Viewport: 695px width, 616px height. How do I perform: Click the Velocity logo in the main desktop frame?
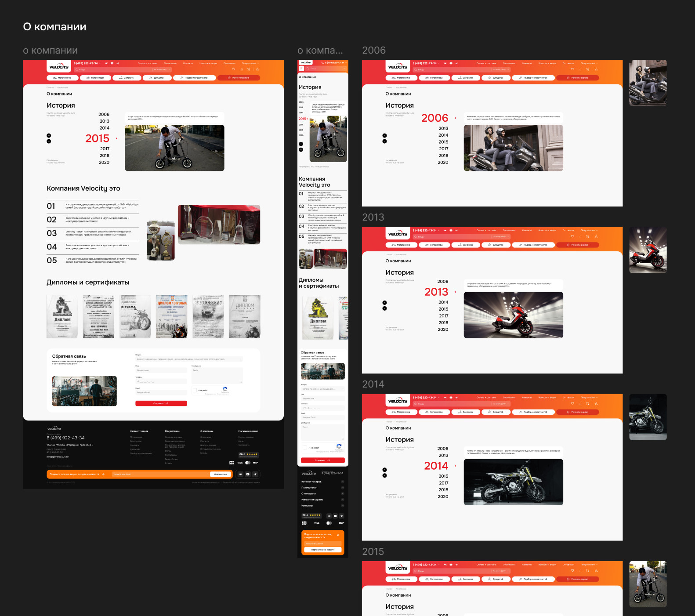point(59,67)
